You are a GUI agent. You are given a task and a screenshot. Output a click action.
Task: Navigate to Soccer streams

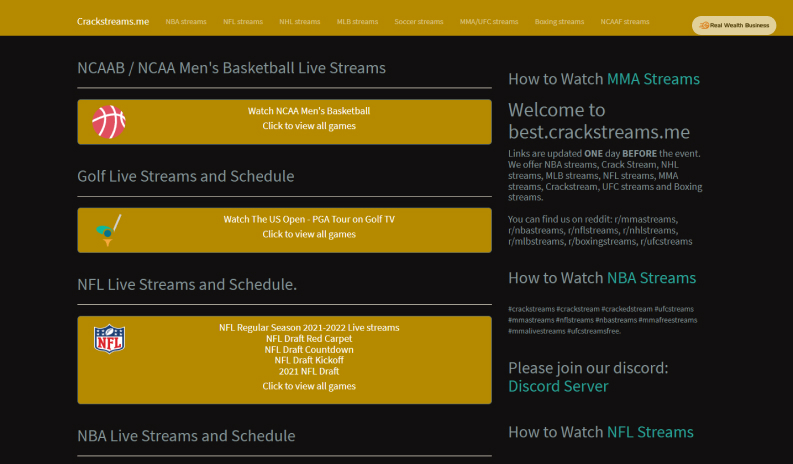tap(419, 21)
